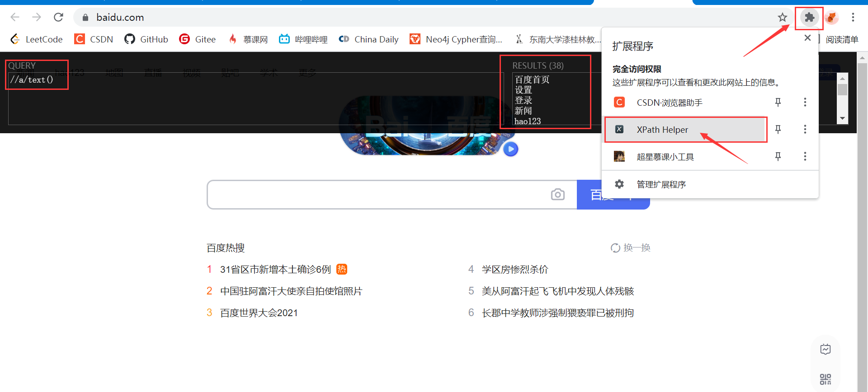Click the 百度一下 search button

(x=613, y=195)
